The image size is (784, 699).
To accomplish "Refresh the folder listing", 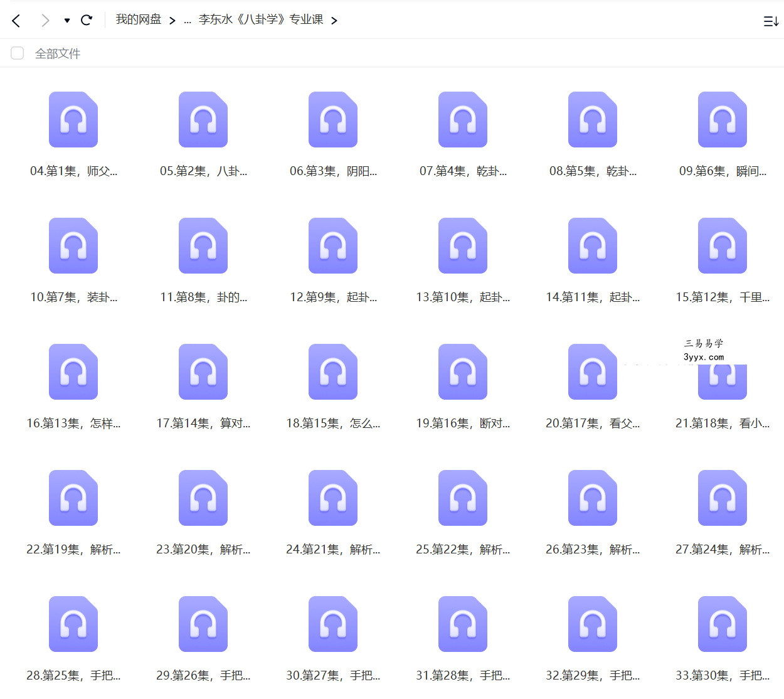I will click(87, 20).
